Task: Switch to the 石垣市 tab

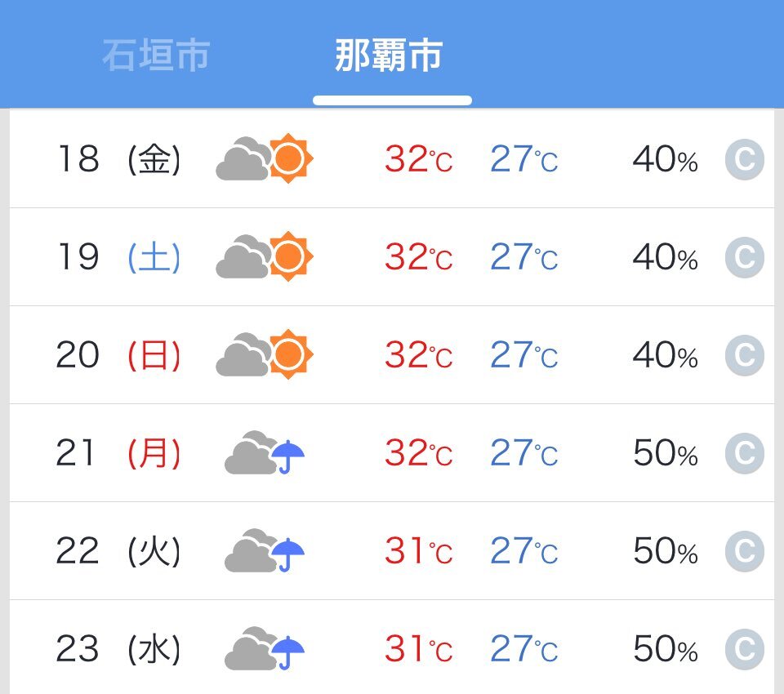Action: point(156,55)
